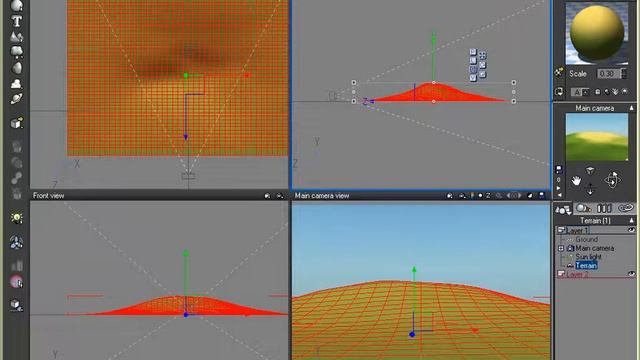This screenshot has height=360, width=640.
Task: Click zoom in icon on Front view bar
Action: click(x=267, y=196)
